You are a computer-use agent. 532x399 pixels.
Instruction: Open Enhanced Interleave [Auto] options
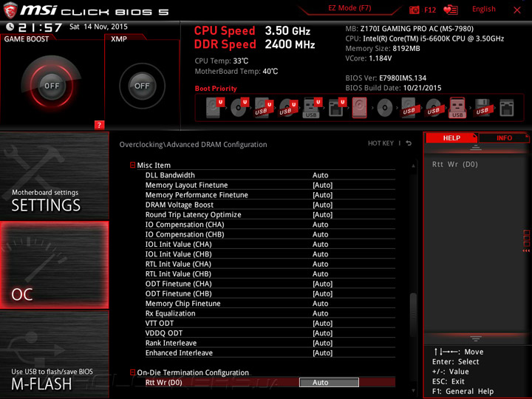click(x=322, y=352)
